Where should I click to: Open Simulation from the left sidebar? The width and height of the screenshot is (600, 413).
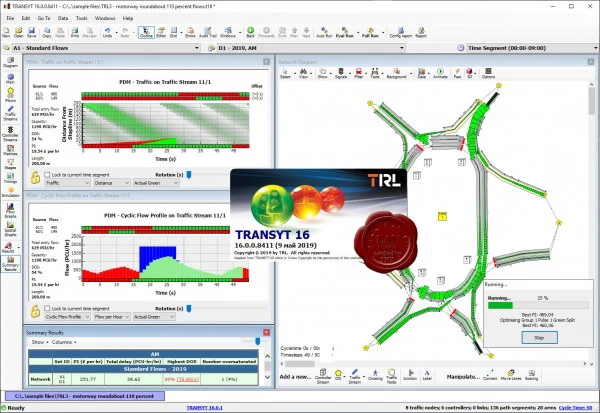tap(10, 193)
